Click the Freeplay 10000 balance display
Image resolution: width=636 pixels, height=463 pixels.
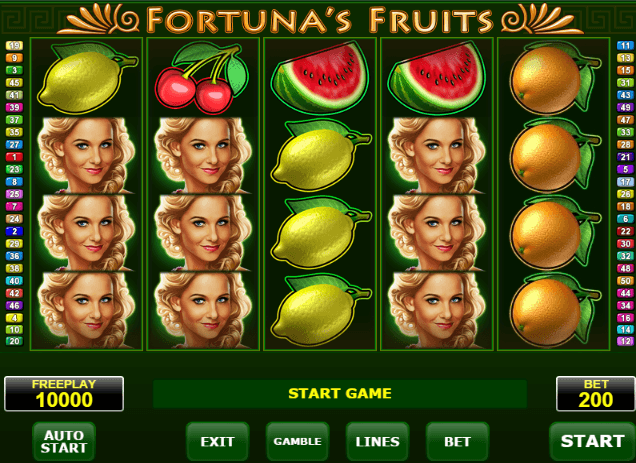coord(64,394)
